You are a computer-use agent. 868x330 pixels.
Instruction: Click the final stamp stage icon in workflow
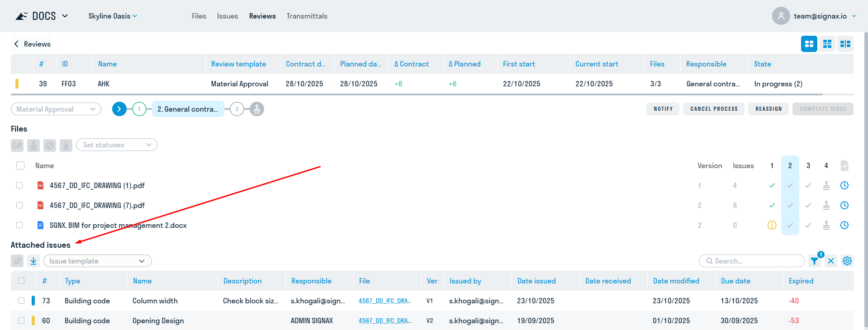tap(257, 109)
